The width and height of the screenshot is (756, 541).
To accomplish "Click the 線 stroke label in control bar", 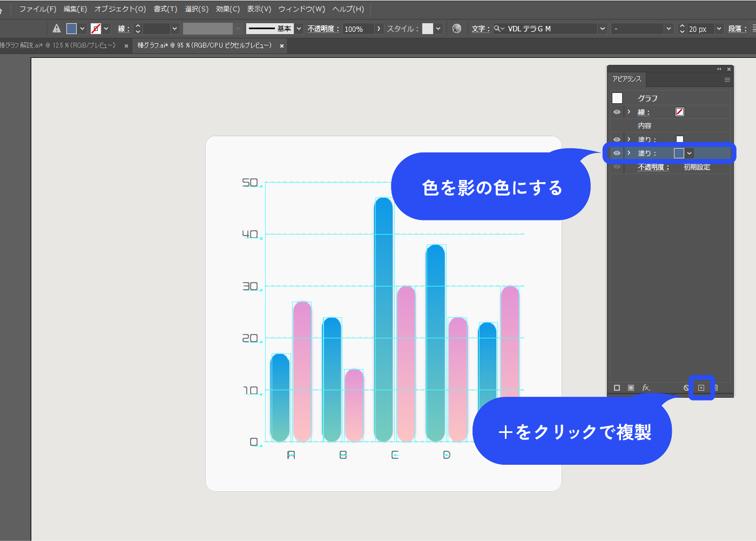I will point(124,29).
